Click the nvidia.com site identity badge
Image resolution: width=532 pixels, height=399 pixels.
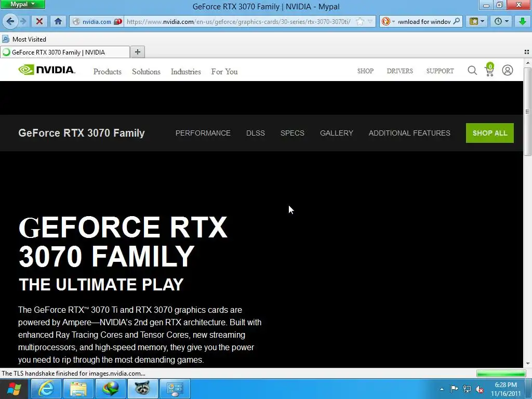[x=97, y=21]
